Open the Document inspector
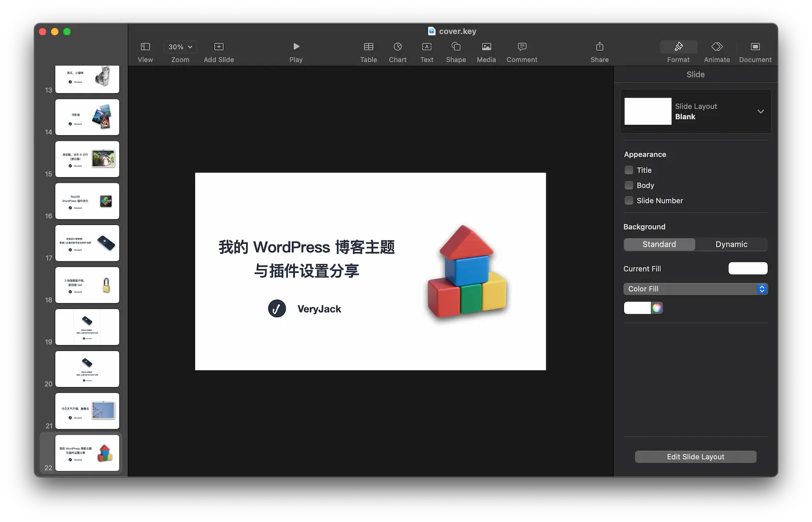This screenshot has width=812, height=522. pos(755,47)
